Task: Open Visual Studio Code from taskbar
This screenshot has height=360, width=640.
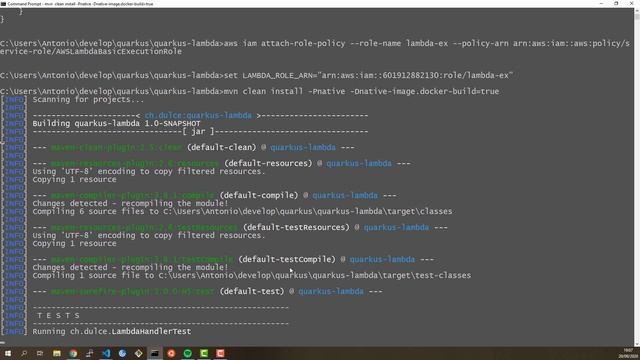Action: tap(106, 353)
